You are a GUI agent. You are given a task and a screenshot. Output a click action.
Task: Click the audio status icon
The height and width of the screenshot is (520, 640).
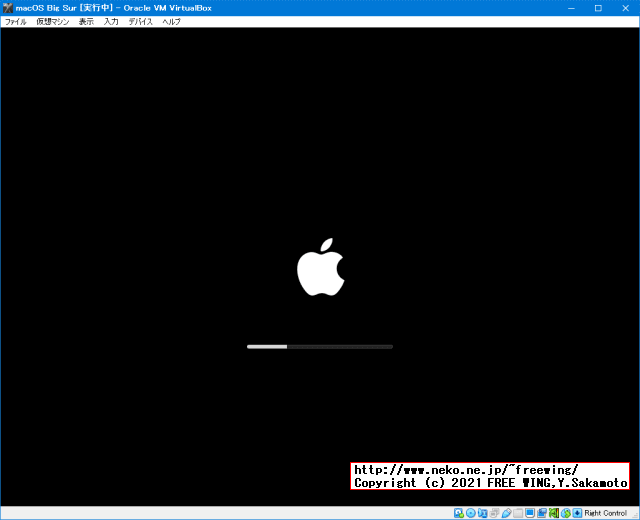click(x=482, y=513)
